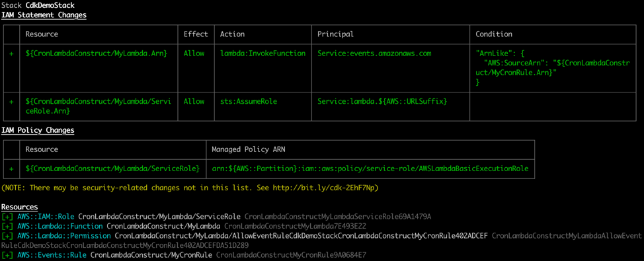Viewport: 644px width, 261px height.
Task: Click the Managed Policy ARN header
Action: [249, 149]
